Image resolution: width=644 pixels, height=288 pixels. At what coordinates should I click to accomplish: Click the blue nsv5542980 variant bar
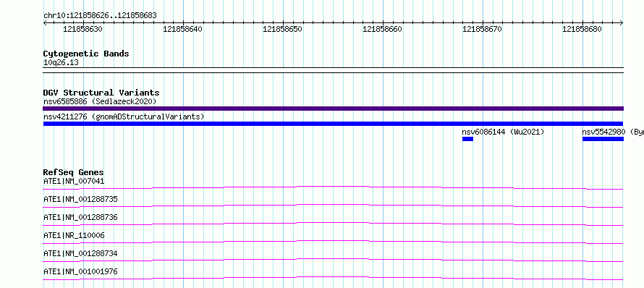coord(603,139)
